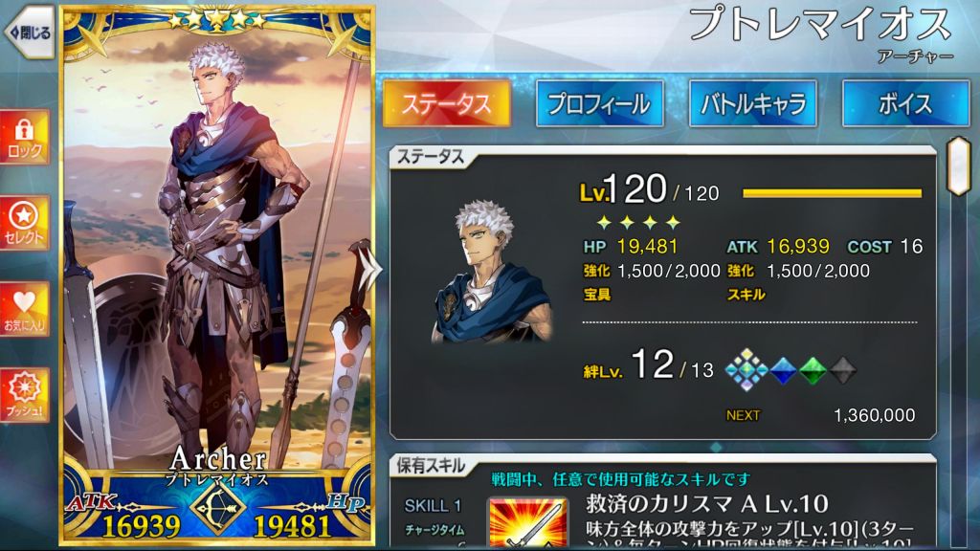
Task: Select the ステータス tab
Action: click(x=447, y=103)
